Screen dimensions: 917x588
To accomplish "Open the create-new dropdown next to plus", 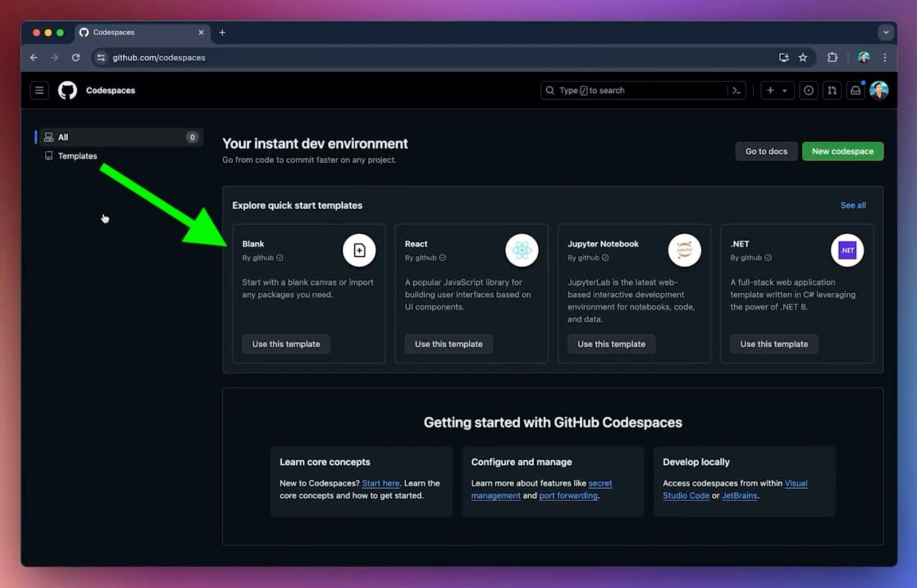I will pyautogui.click(x=783, y=90).
